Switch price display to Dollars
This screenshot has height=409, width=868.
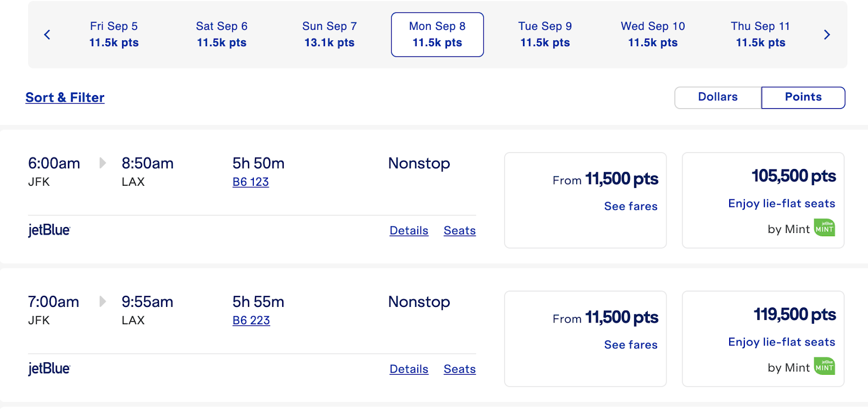coord(718,97)
